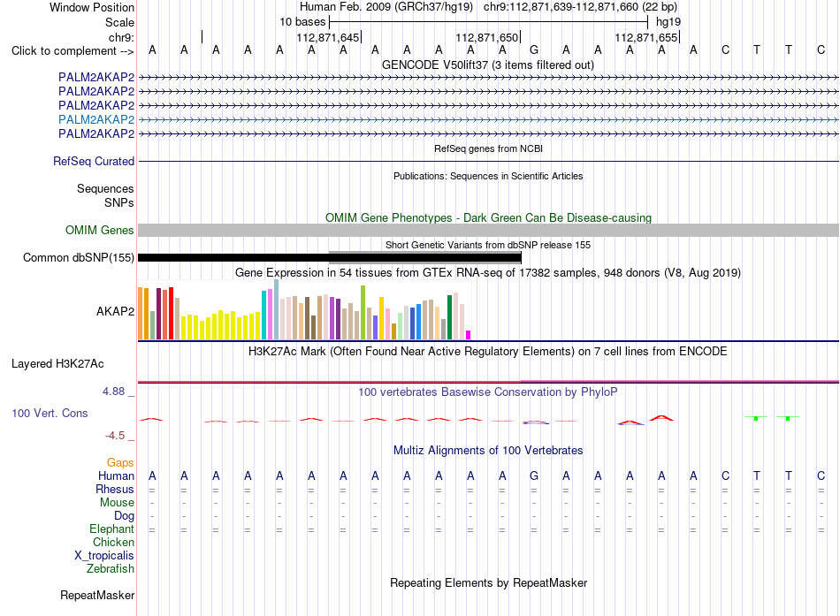
Task: Click the RepeatMasker track label
Action: (x=97, y=595)
